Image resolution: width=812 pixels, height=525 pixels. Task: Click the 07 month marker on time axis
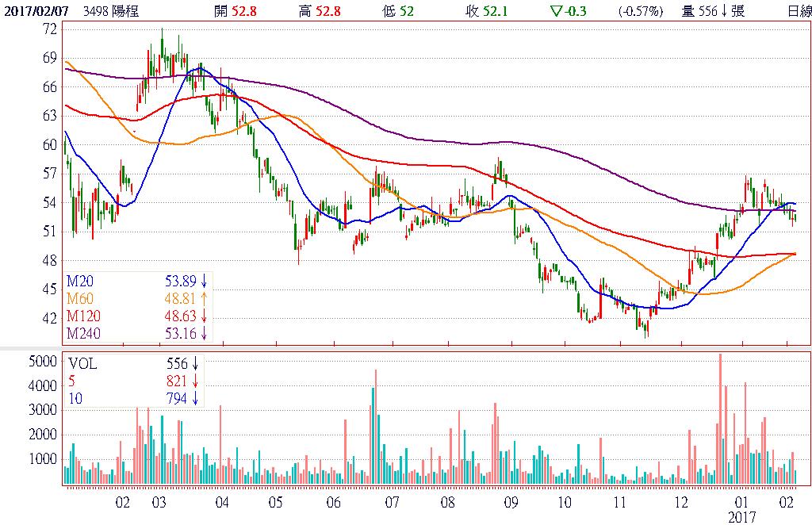[391, 503]
